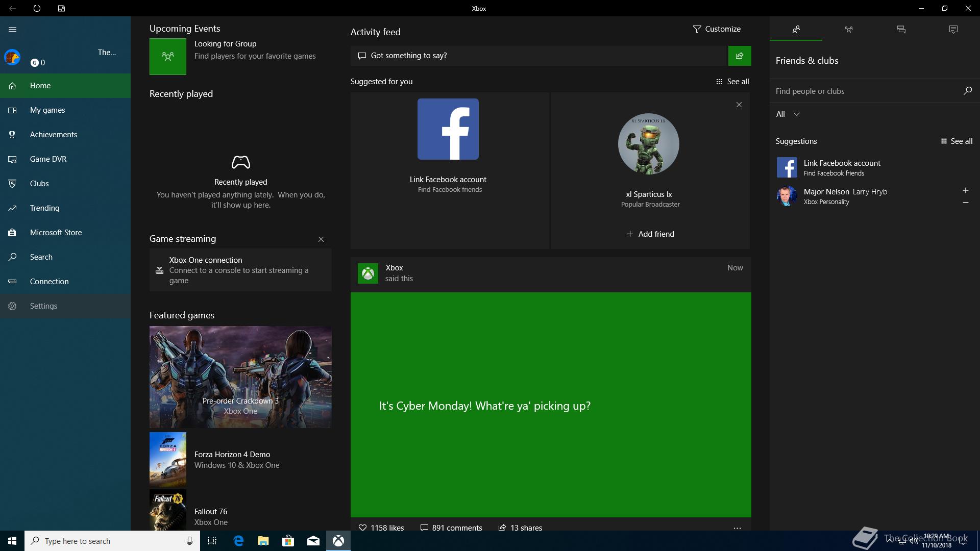This screenshot has height=551, width=980.
Task: Open Trending section
Action: [x=65, y=208]
